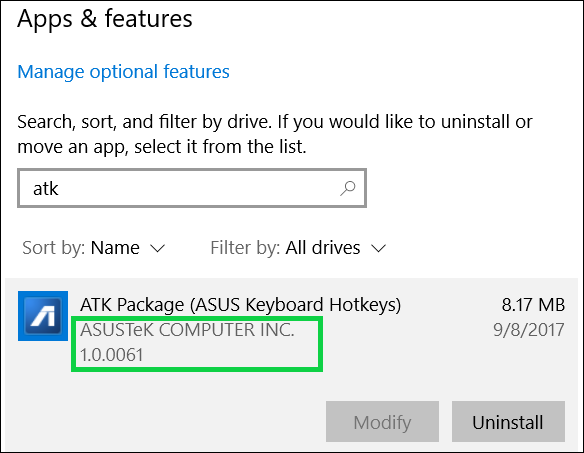
Task: Click the 8.17 MB size label
Action: (x=533, y=305)
